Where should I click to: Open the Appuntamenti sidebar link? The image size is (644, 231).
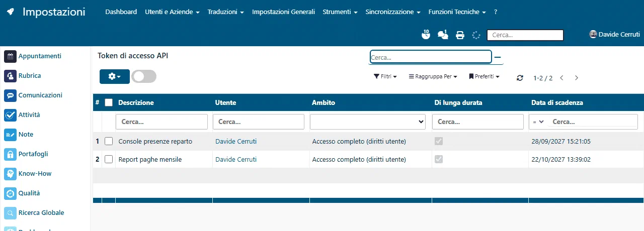[40, 56]
